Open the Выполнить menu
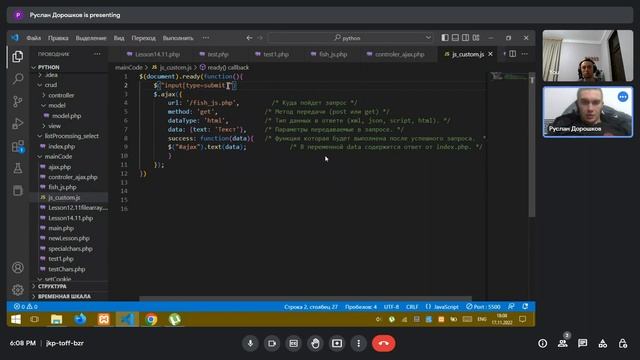This screenshot has height=360, width=640. 178,38
